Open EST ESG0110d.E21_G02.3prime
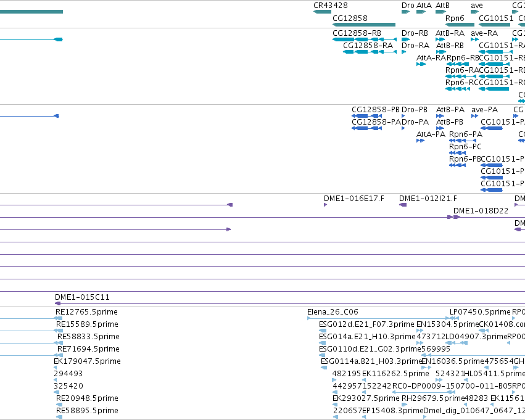The image size is (525, 420). coord(370,349)
